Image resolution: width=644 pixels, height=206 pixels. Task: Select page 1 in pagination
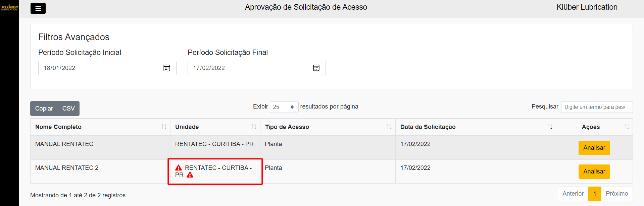595,194
